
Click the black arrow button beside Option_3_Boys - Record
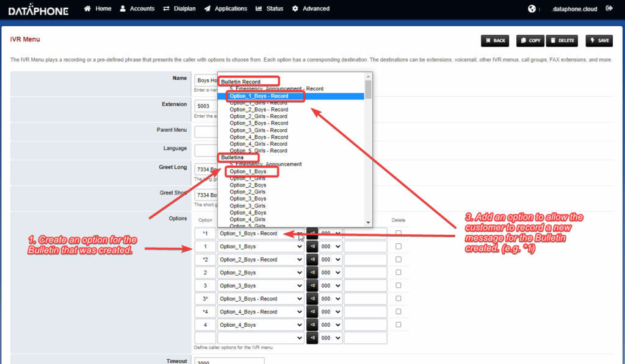coord(312,299)
